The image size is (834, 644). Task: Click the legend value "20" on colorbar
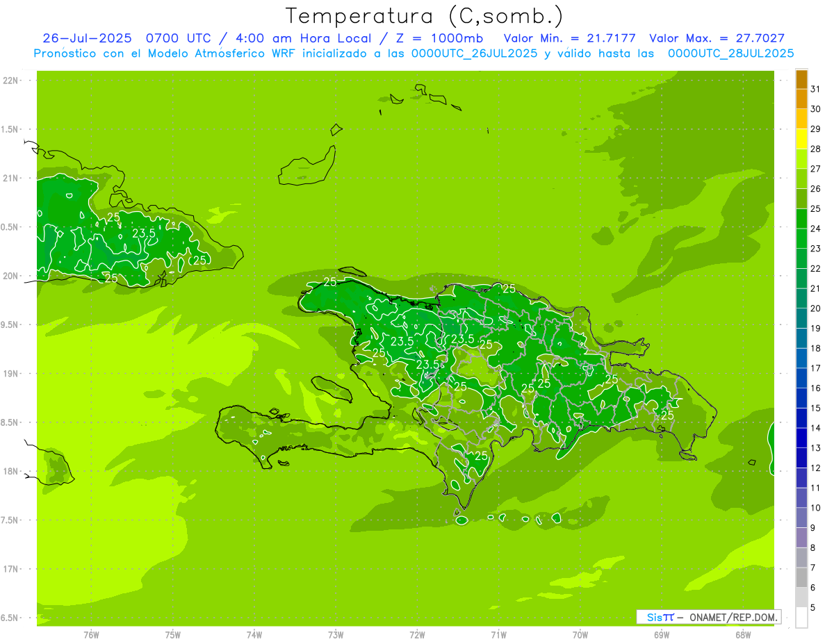click(x=816, y=308)
